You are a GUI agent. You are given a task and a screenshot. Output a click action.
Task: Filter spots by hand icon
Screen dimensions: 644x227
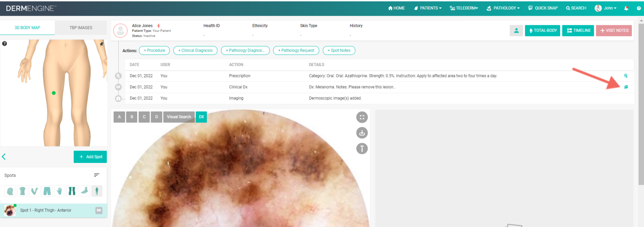pyautogui.click(x=59, y=191)
